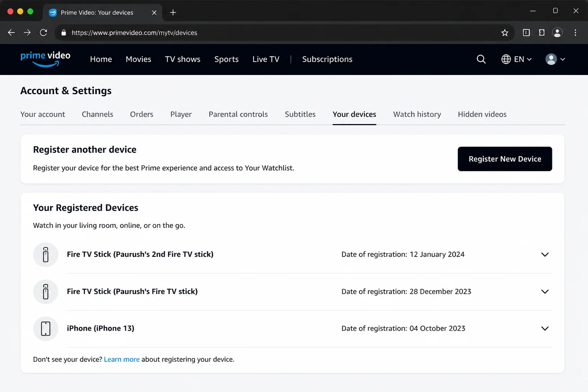Maximize the browser window
Screen dimensions: 588x392
point(555,11)
